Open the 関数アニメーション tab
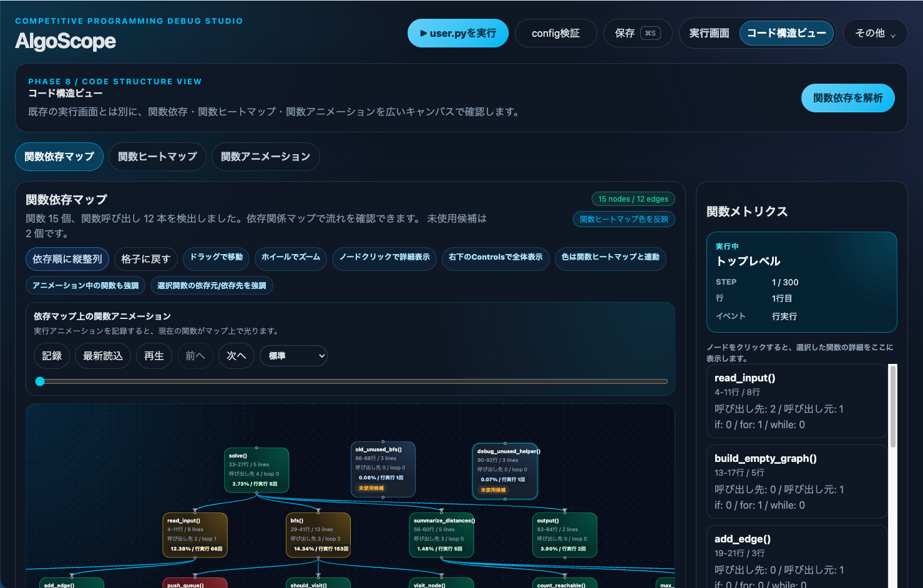This screenshot has height=588, width=923. point(265,157)
